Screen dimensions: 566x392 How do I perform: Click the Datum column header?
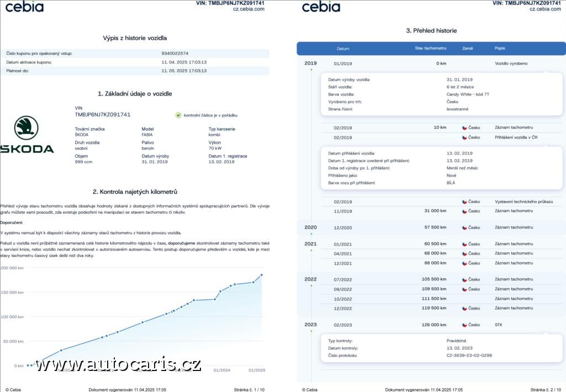click(x=343, y=49)
